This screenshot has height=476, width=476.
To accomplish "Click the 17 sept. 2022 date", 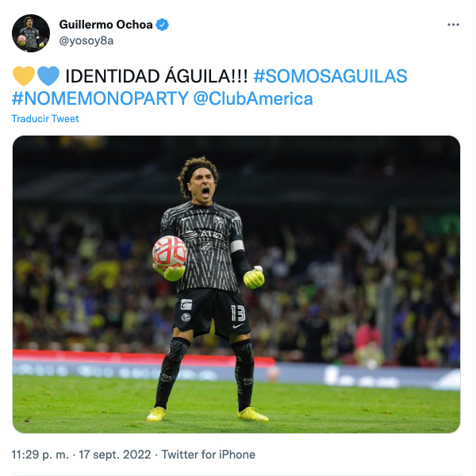I will 115,455.
